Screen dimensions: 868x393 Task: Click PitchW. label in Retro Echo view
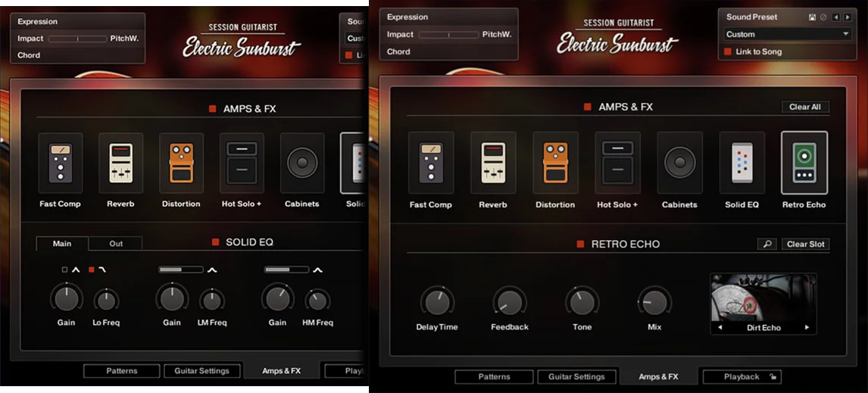tap(497, 34)
